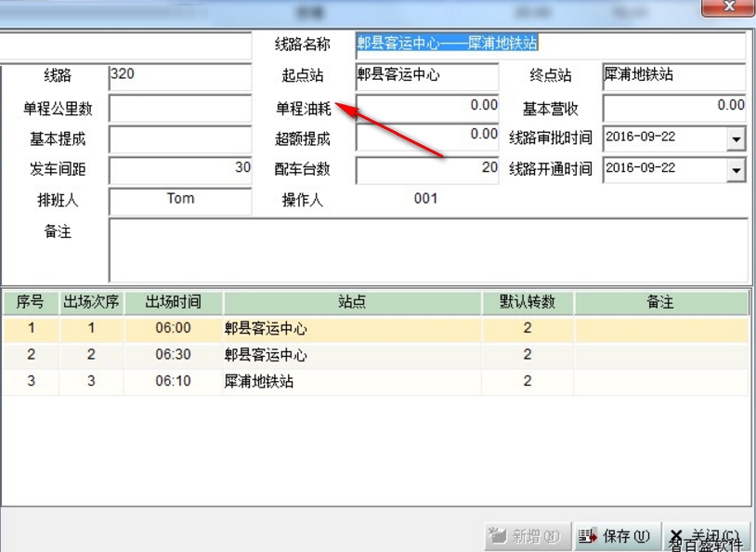Click the 站点 column header
Viewport: 756px width, 552px height.
(352, 302)
